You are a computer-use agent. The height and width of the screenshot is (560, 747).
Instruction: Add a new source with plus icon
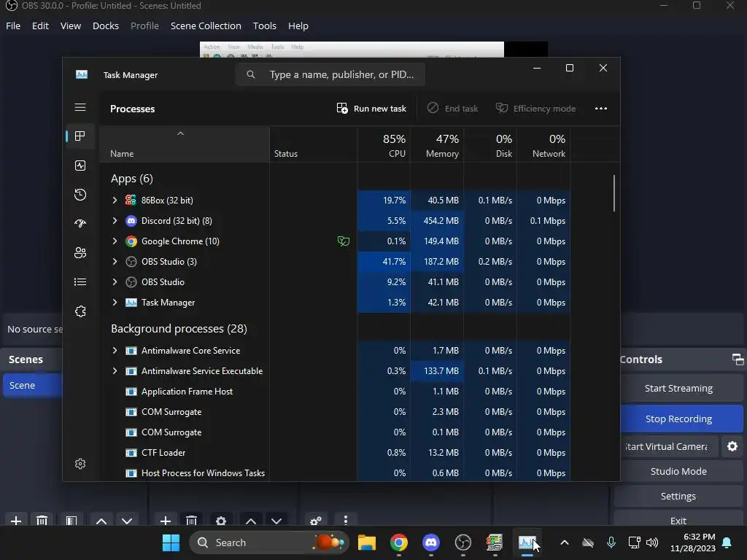click(x=166, y=521)
